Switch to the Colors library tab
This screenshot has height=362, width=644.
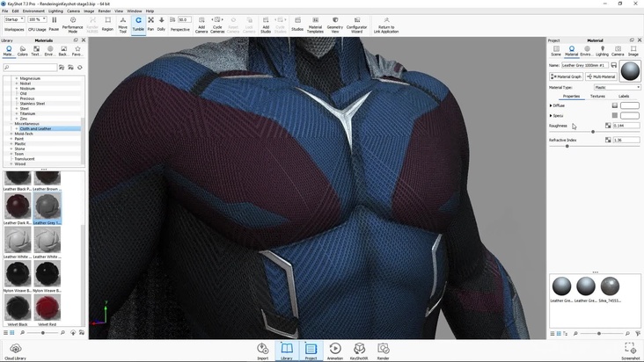point(23,51)
